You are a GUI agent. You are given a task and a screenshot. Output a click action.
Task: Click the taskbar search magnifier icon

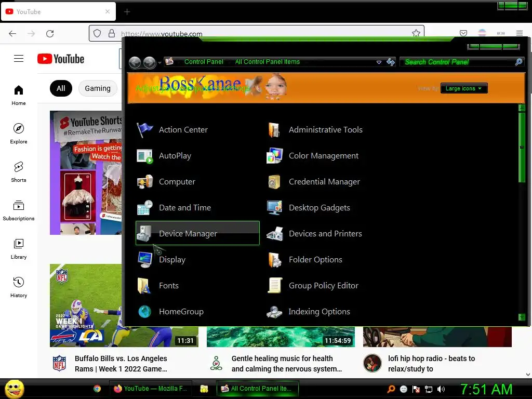pyautogui.click(x=391, y=389)
